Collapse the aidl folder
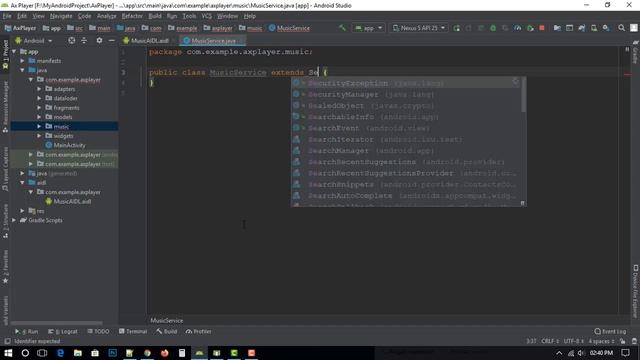The width and height of the screenshot is (640, 360). [22, 182]
